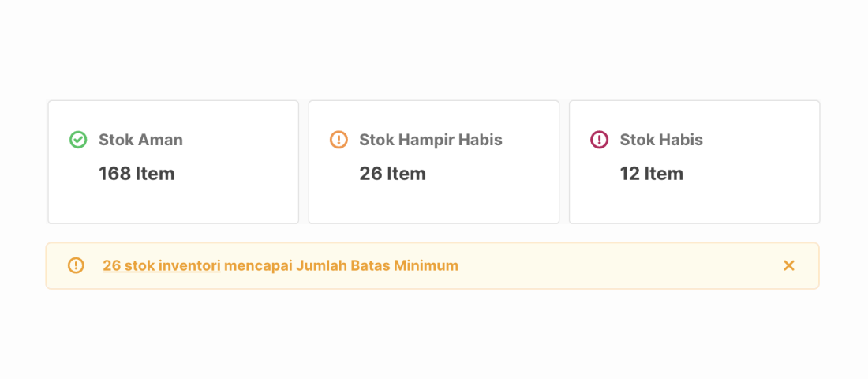
Task: Click the orange alert icon in the yellow banner
Action: pyautogui.click(x=76, y=265)
